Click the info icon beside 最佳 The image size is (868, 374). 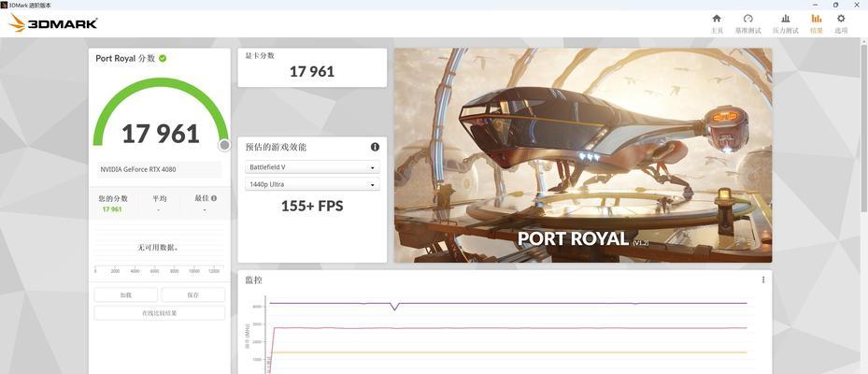214,198
